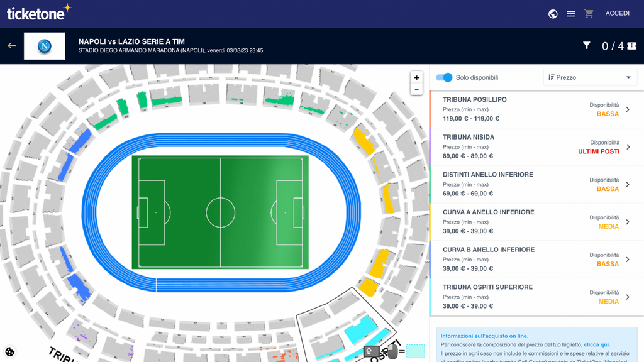Click the ticketone logo

pos(39,13)
